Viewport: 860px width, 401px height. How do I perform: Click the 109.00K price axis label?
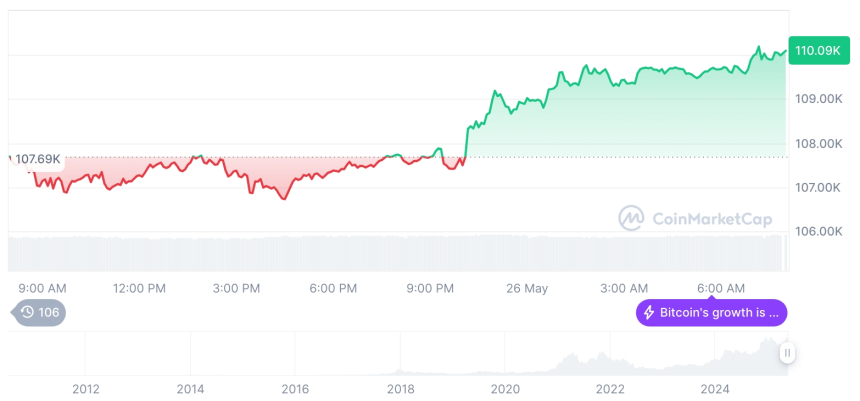818,99
